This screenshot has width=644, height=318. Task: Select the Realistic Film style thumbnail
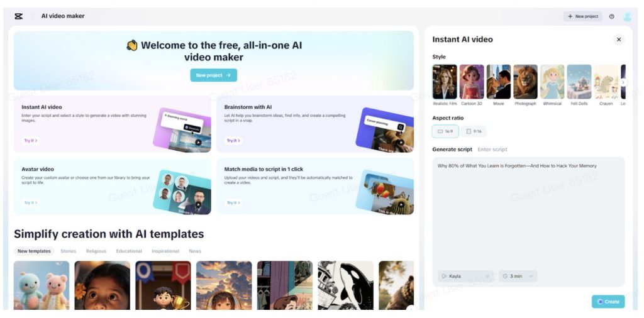pos(445,82)
